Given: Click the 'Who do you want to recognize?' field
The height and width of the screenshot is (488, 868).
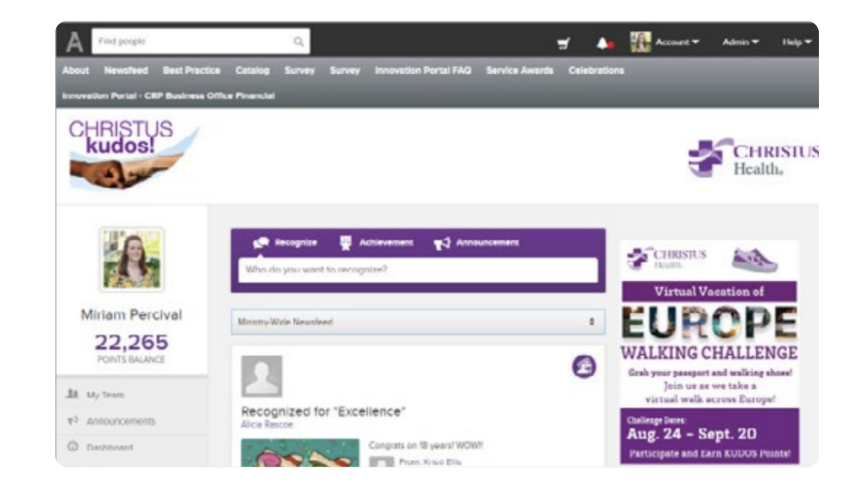Looking at the screenshot, I should 418,269.
